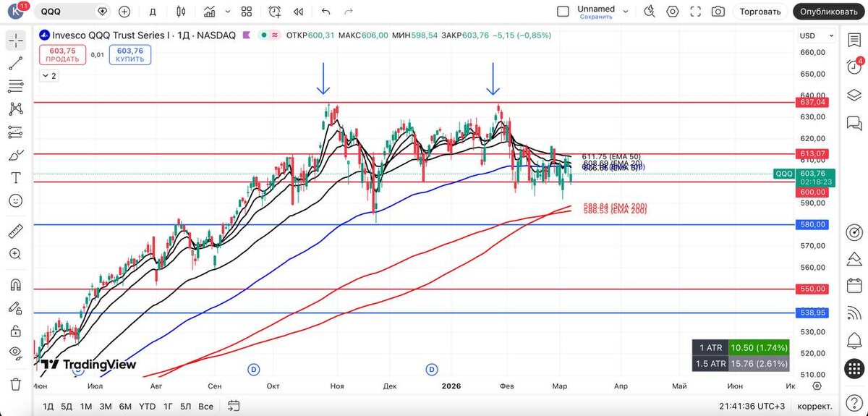This screenshot has height=416, width=868.
Task: Toggle the layout square next to Unnamed
Action: pyautogui.click(x=563, y=12)
